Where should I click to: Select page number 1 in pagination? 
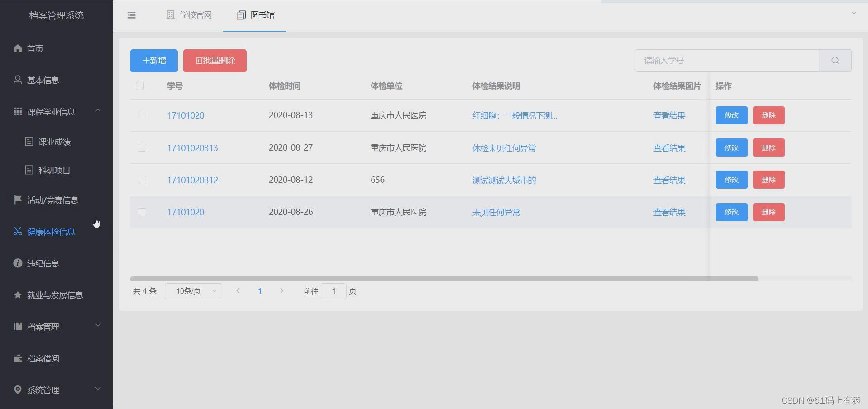pyautogui.click(x=260, y=291)
